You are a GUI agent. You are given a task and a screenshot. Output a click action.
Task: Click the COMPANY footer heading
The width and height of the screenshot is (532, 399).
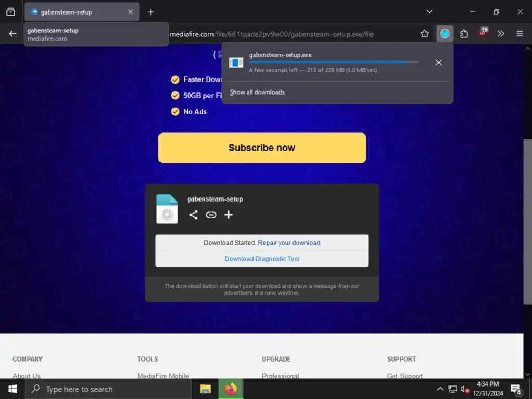pyautogui.click(x=28, y=359)
